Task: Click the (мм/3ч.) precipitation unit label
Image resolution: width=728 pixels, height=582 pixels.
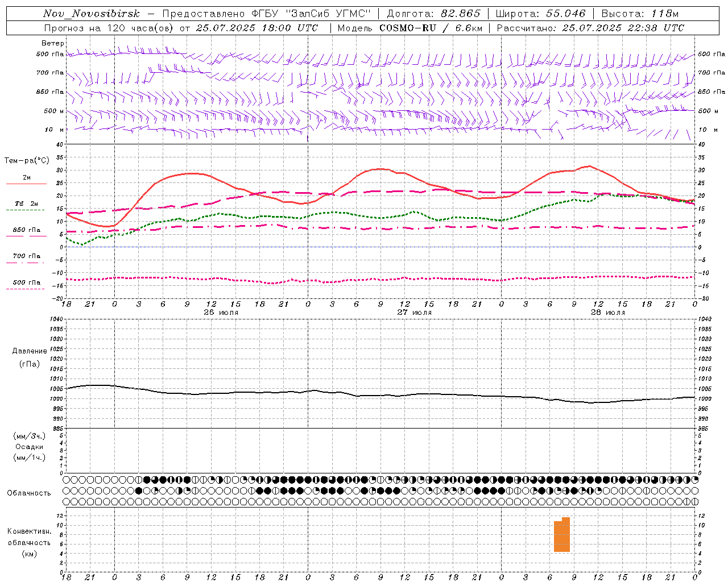Action: point(30,436)
